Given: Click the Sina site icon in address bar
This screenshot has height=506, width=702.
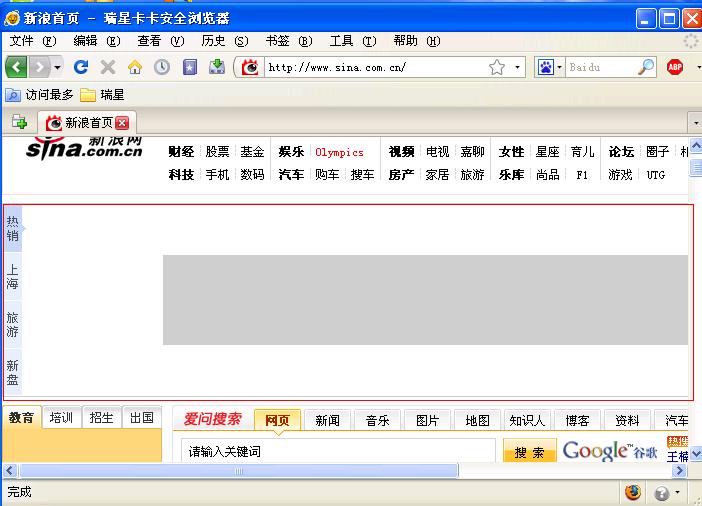Looking at the screenshot, I should (250, 67).
